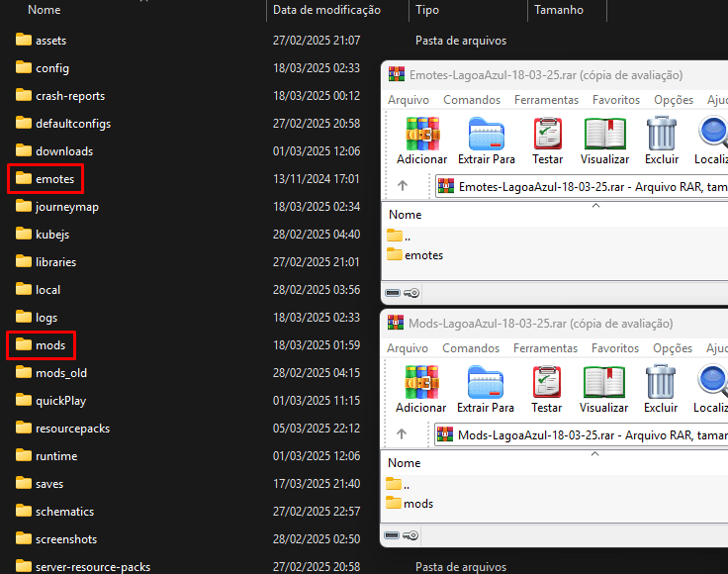Click the Tamanho column header in Explorer
This screenshot has height=574, width=728.
559,10
